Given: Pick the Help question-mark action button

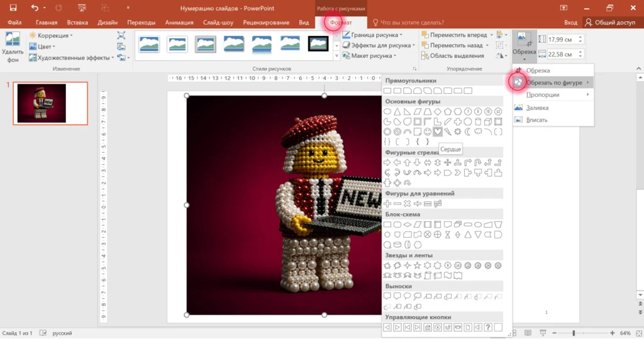Looking at the screenshot, I should (x=487, y=328).
